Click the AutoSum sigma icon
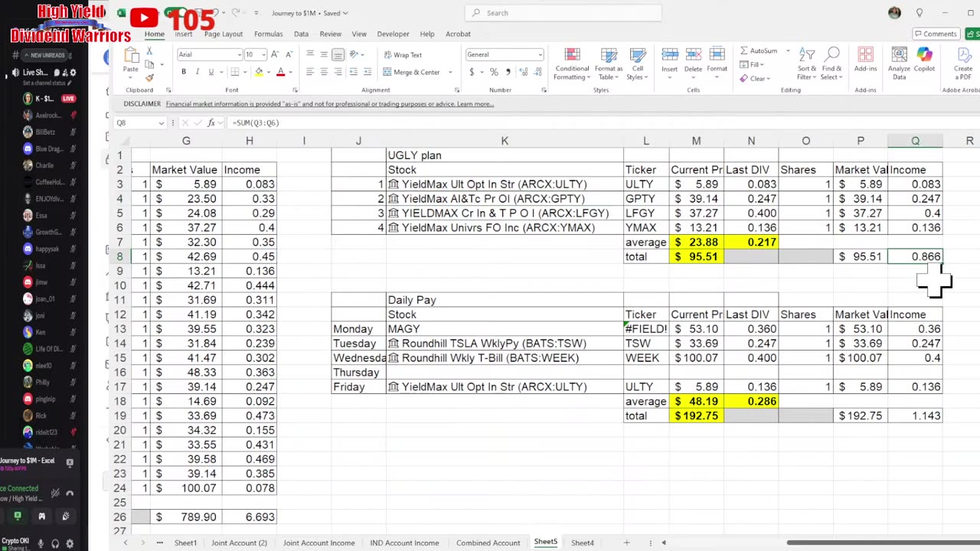 [x=744, y=51]
